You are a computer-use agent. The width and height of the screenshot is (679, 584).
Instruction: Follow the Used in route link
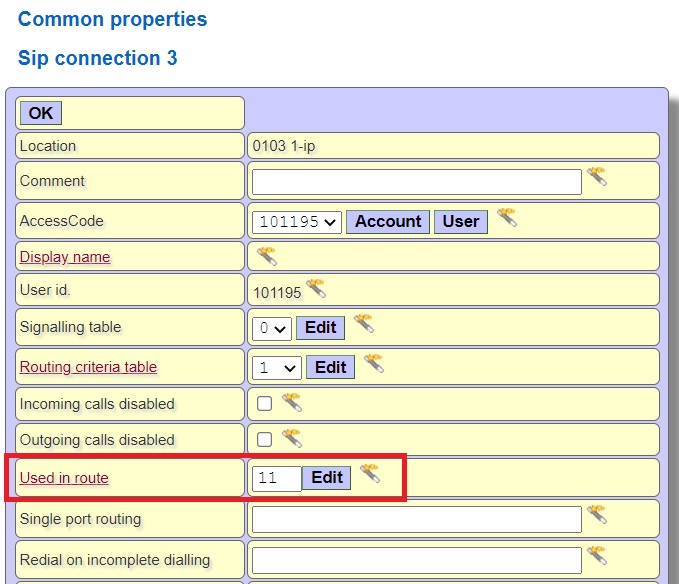pos(64,478)
